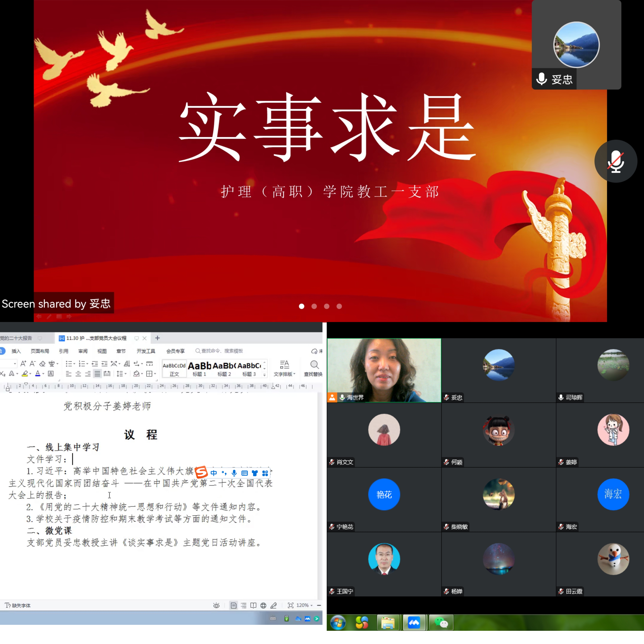Viewport: 644px width, 644px height.
Task: Click the eraser clear-formatting icon
Action: (x=42, y=364)
